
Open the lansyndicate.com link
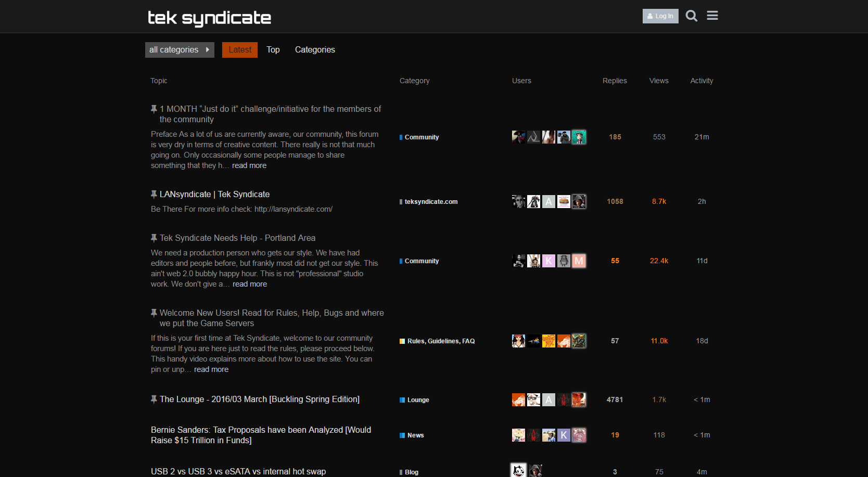click(x=293, y=209)
